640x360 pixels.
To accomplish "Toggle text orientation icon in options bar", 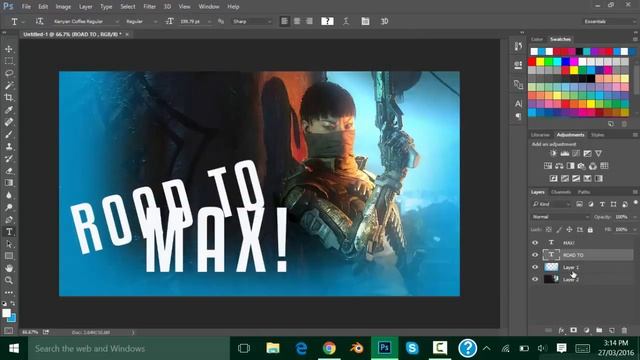I will tap(39, 21).
